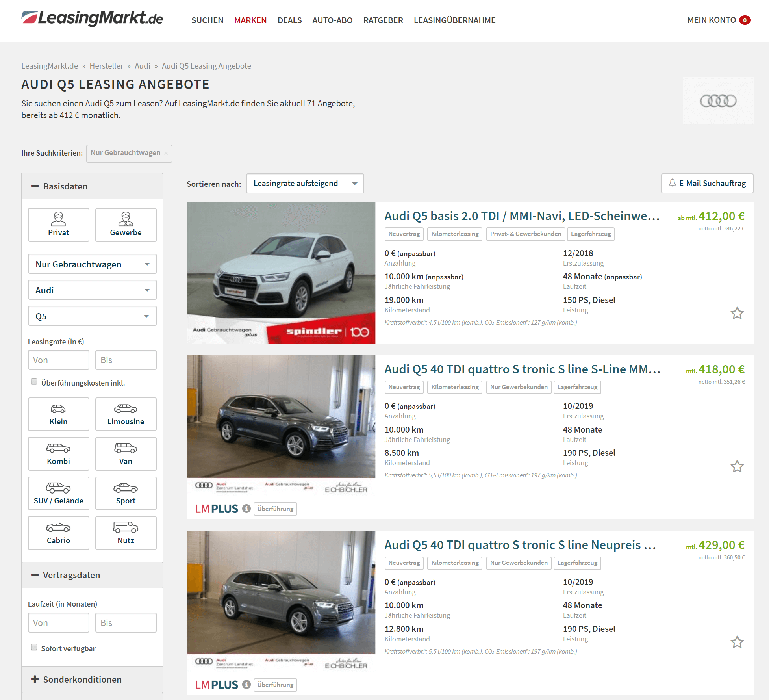Choose the Van vehicle type
The image size is (769, 700).
126,454
